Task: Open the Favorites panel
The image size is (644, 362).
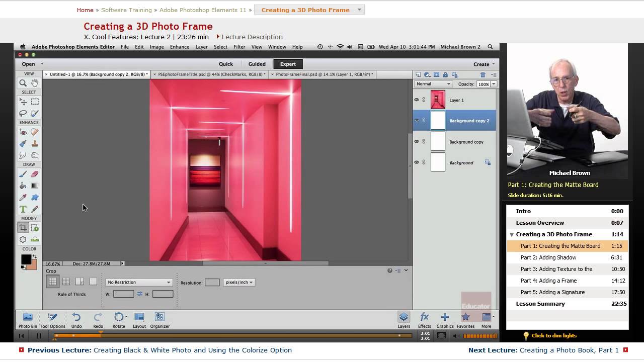Action: [465, 320]
